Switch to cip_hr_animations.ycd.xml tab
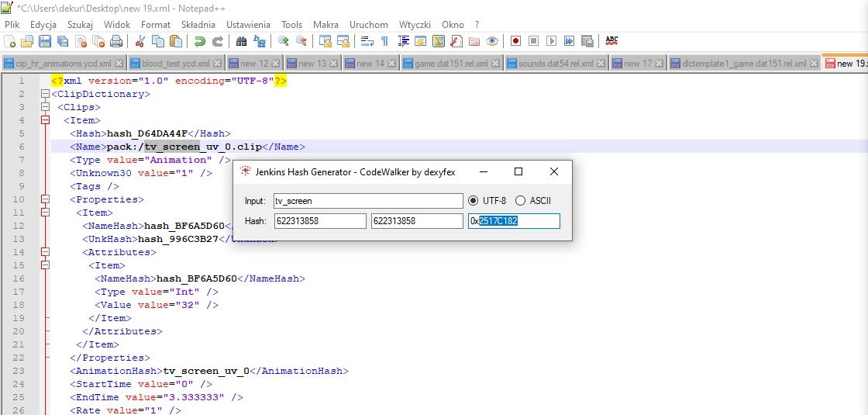The image size is (868, 415). click(x=64, y=63)
